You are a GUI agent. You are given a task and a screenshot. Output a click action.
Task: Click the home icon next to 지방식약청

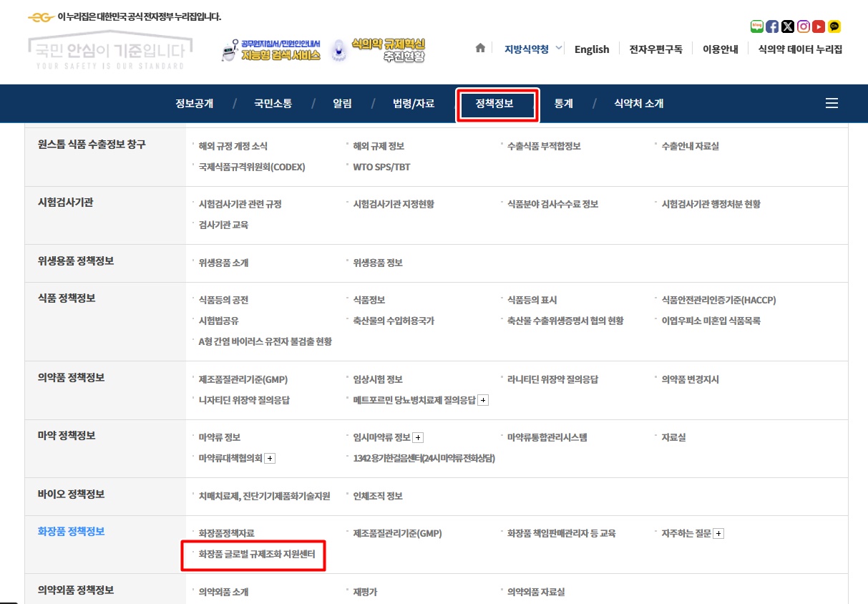(479, 49)
